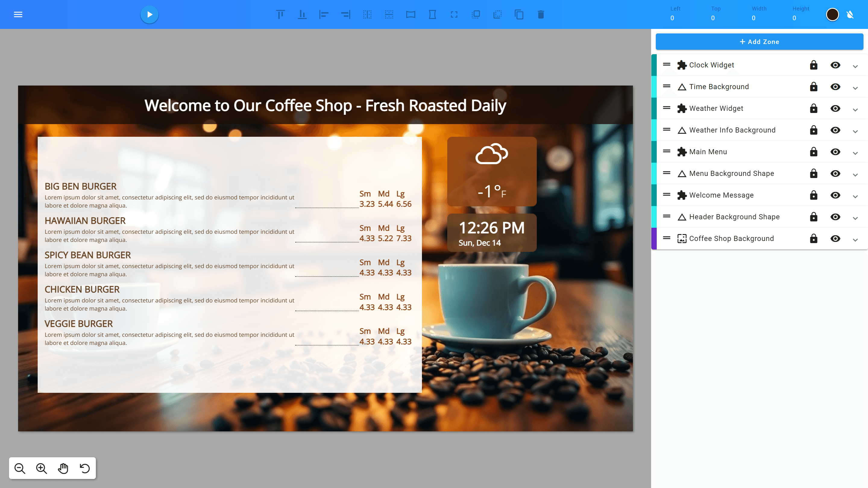Select the align top toolbar icon

coord(280,14)
